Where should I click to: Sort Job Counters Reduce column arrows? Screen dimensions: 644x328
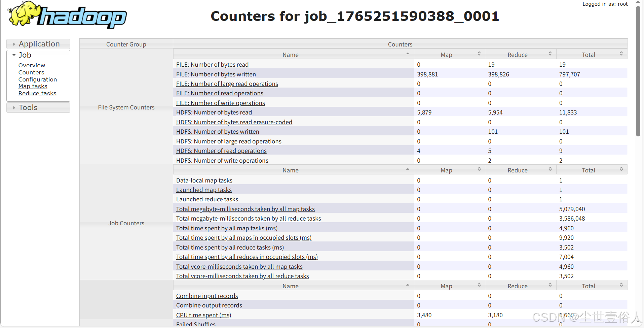550,169
